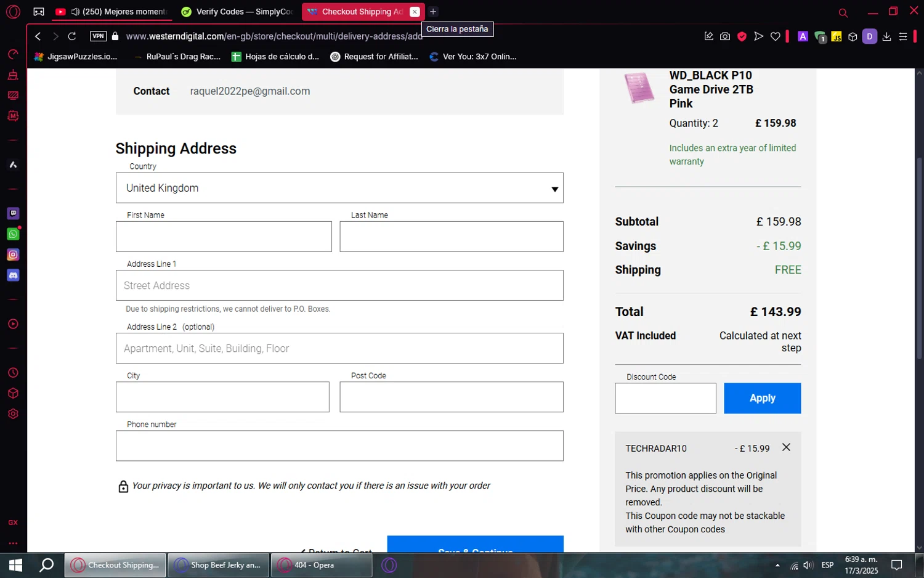Toggle the VPN badge in address bar
Viewport: 924px width, 578px height.
click(x=98, y=36)
